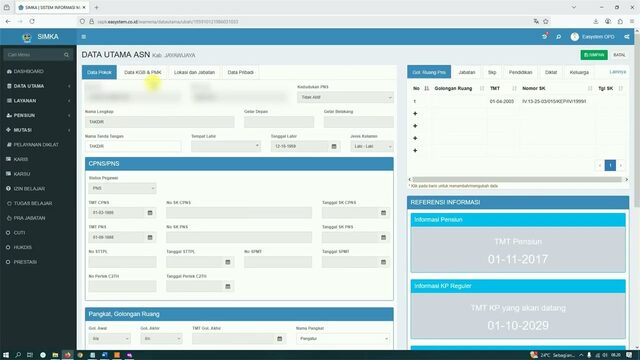The width and height of the screenshot is (640, 360).
Task: Open calendar picker for Tanggal Pertek C2TH
Action: pos(228,287)
